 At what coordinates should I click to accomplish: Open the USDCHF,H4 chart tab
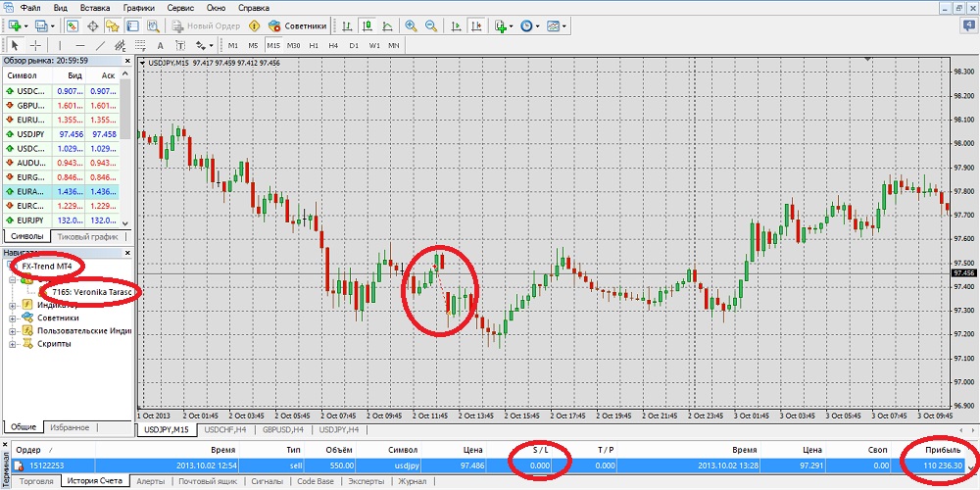(x=225, y=429)
